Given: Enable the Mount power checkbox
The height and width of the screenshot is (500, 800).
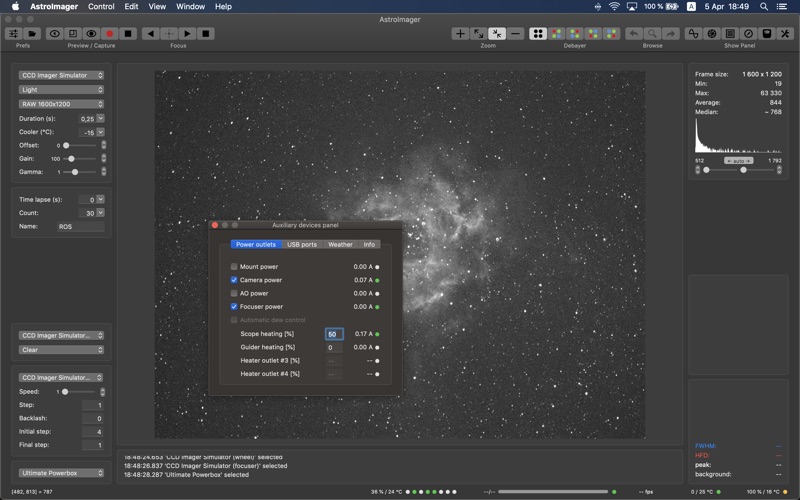Looking at the screenshot, I should (234, 266).
